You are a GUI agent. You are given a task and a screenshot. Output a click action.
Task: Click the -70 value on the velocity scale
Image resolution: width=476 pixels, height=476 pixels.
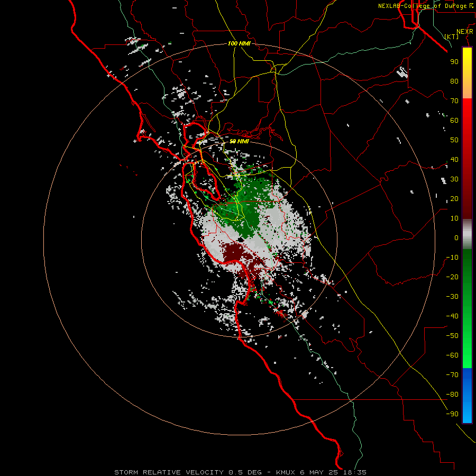click(x=452, y=375)
